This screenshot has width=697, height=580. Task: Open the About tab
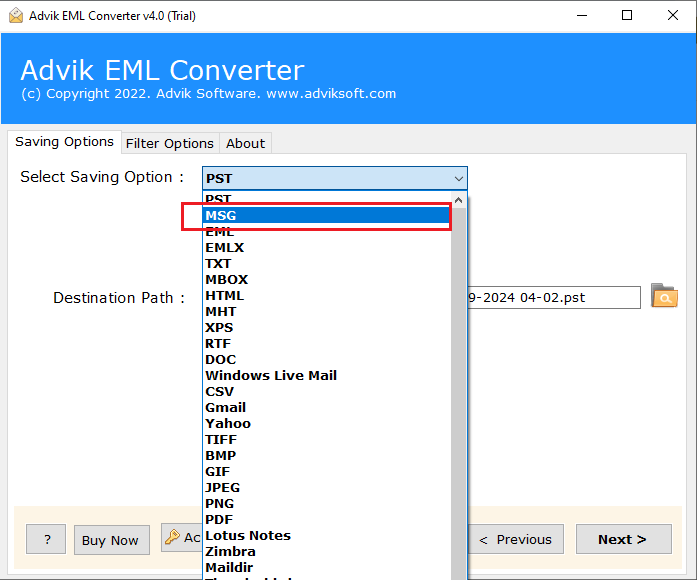coord(245,144)
